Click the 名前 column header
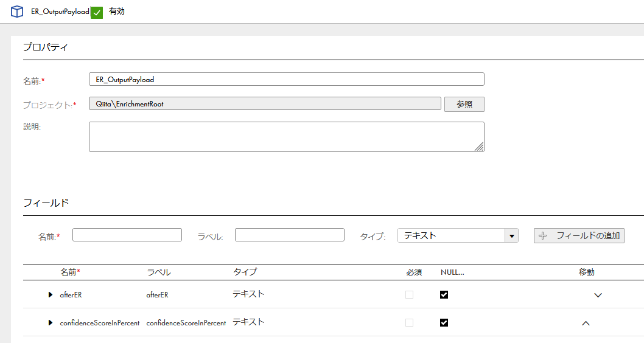This screenshot has width=644, height=343. pyautogui.click(x=70, y=272)
